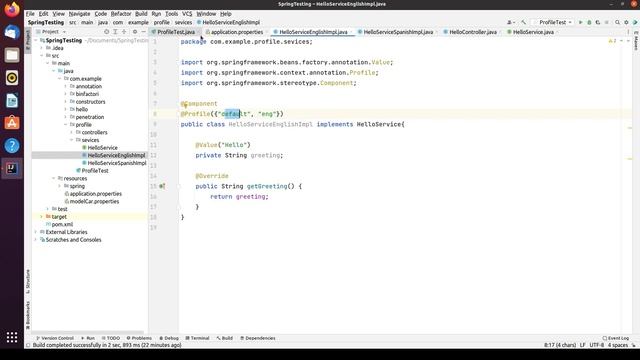Collapse SpringTesting root node

click(36, 40)
